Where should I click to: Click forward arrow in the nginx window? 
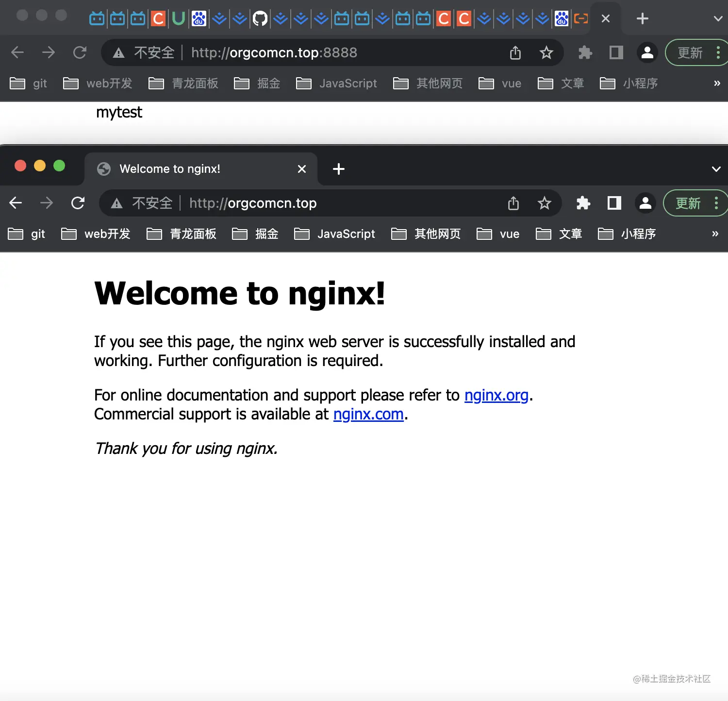coord(47,203)
